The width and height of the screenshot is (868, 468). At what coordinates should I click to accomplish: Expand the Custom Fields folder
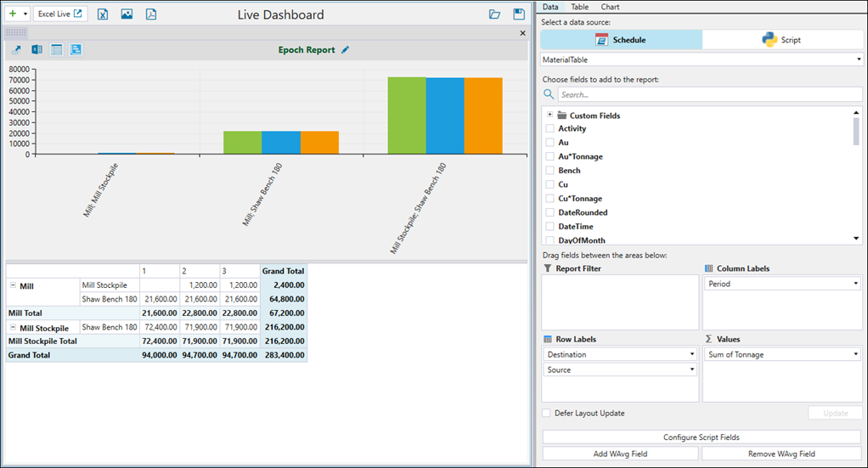pos(550,115)
